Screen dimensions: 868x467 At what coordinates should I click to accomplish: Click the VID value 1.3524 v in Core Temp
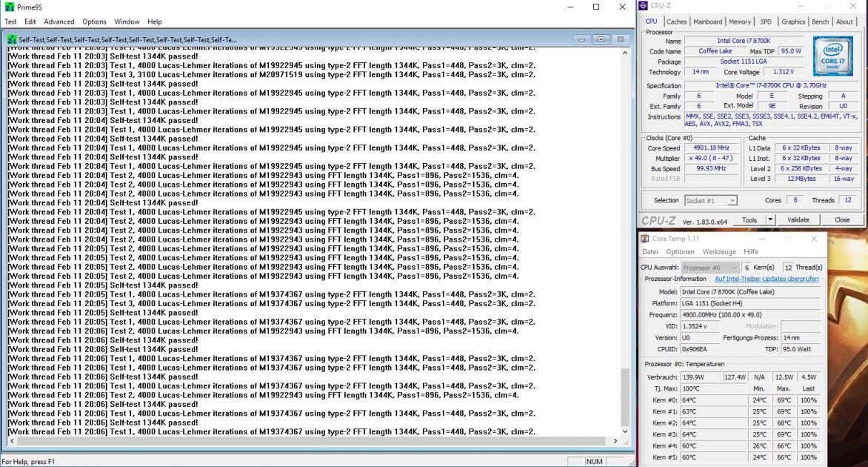700,326
